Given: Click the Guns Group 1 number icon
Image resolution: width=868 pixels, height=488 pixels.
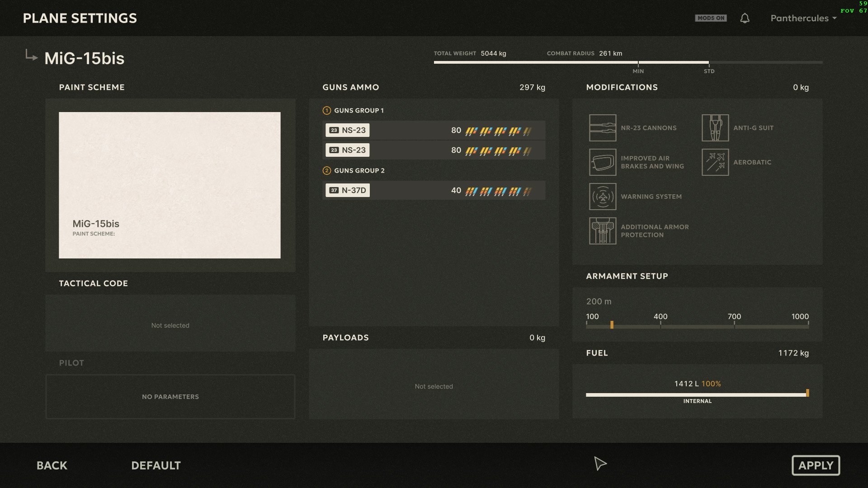Looking at the screenshot, I should tap(326, 110).
